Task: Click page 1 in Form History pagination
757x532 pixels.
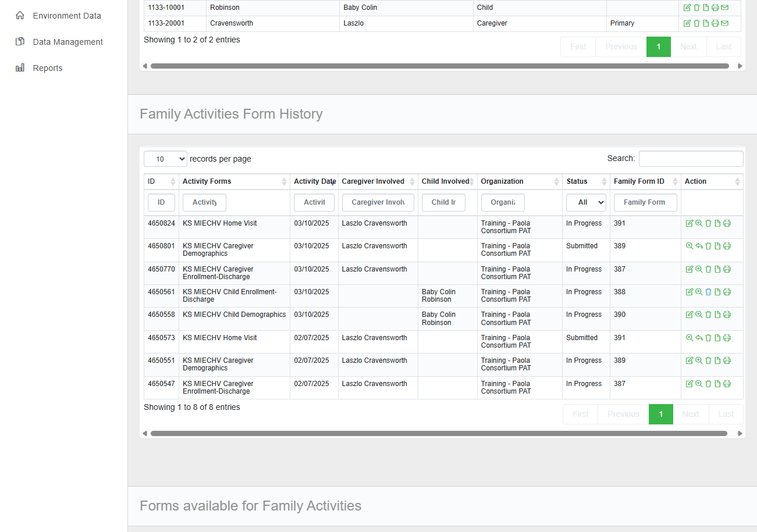Action: coord(661,414)
